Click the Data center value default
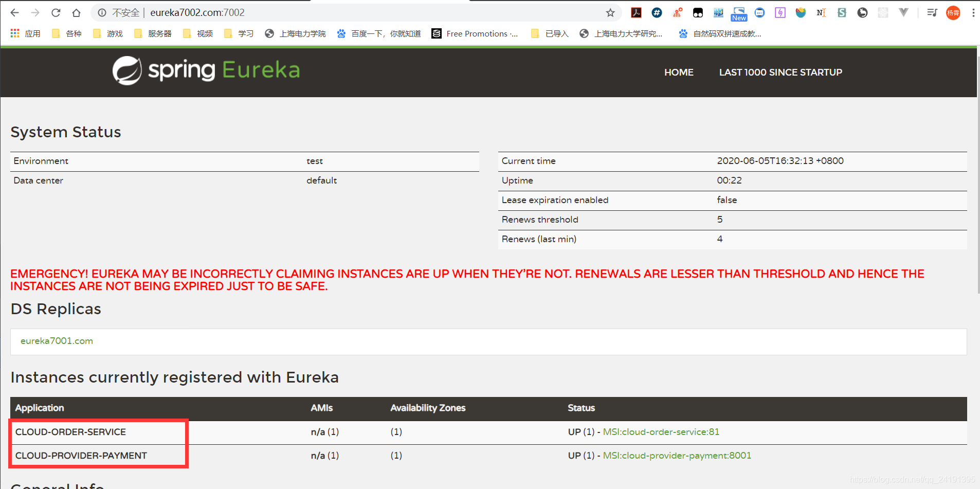 pyautogui.click(x=321, y=180)
